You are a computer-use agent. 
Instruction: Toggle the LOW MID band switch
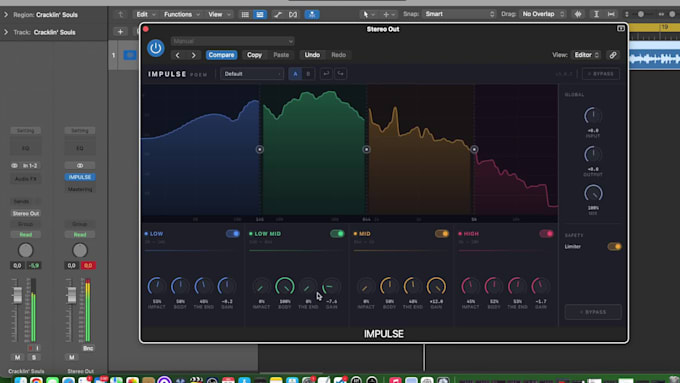[x=337, y=234]
